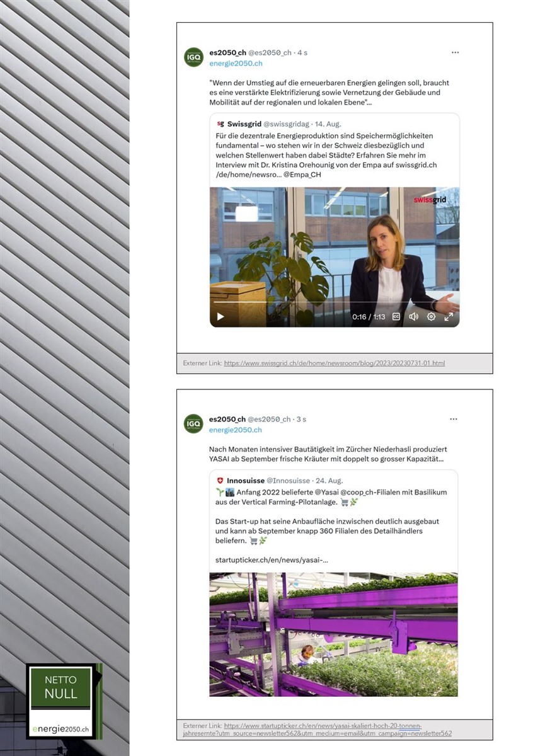Play the Swissgrid interview video
The width and height of the screenshot is (533, 756).
[221, 317]
